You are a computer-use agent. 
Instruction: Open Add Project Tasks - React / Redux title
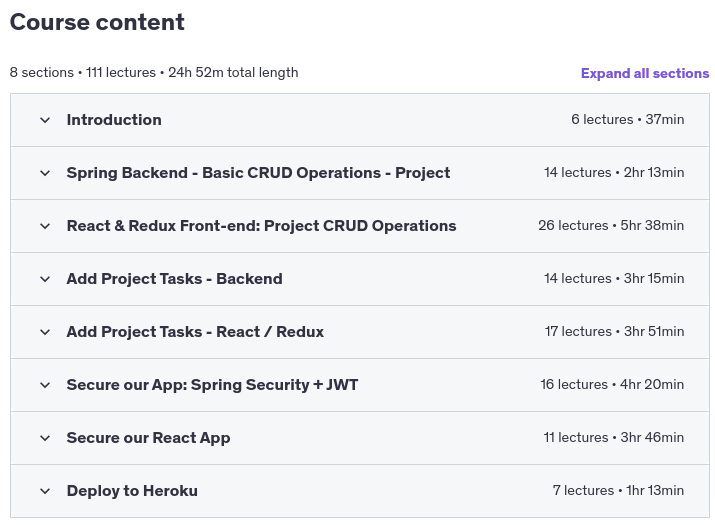(x=195, y=332)
